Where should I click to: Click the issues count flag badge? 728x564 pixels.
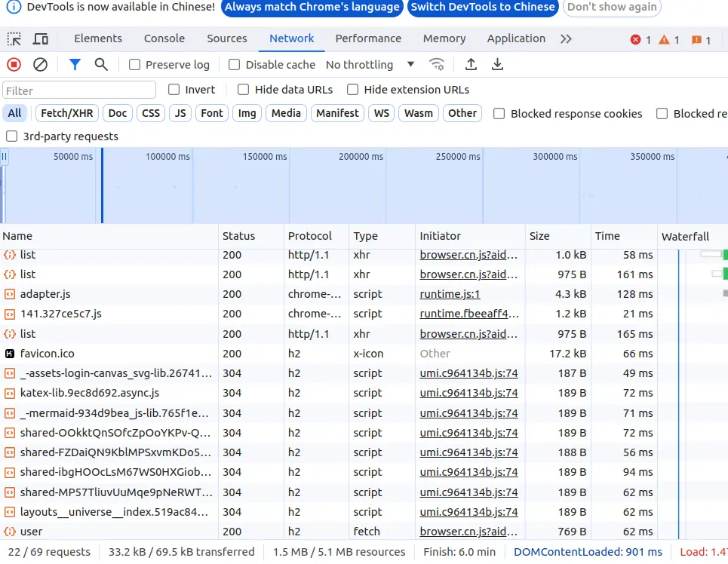pyautogui.click(x=701, y=40)
